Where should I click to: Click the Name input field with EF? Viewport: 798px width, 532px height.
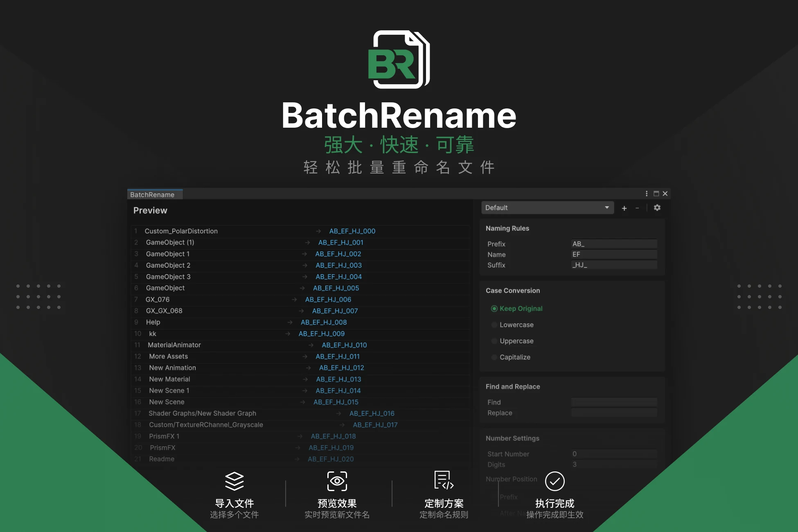coord(614,255)
